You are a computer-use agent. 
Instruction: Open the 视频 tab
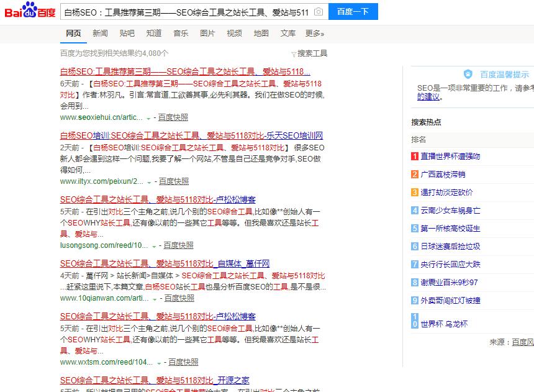click(234, 34)
